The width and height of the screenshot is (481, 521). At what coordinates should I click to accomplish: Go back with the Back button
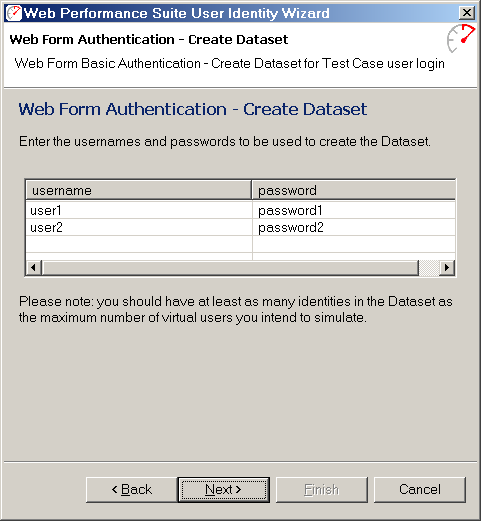pos(132,489)
